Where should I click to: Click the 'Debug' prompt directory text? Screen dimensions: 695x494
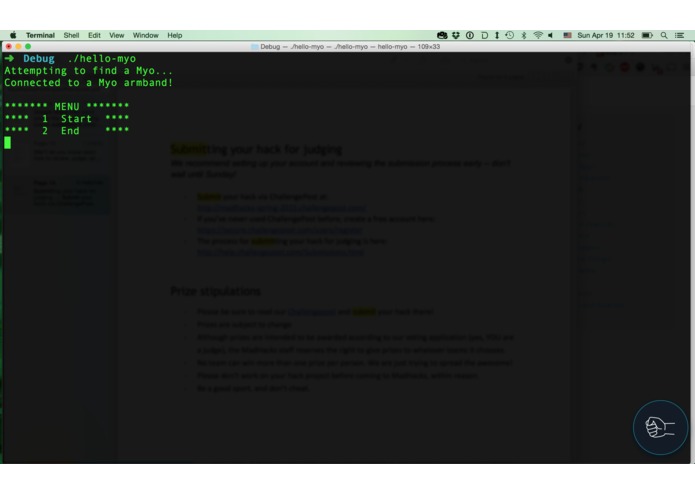pos(39,58)
